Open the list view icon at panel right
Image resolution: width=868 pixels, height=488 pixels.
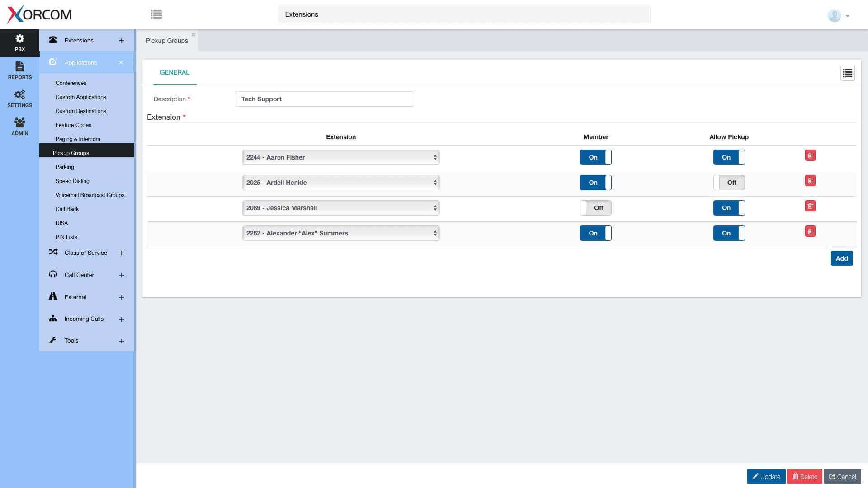(847, 73)
